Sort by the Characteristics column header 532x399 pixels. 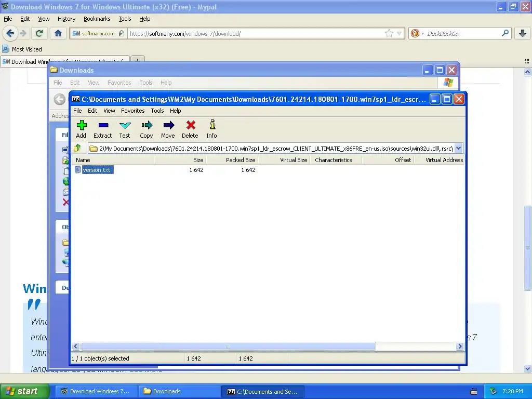pos(336,160)
